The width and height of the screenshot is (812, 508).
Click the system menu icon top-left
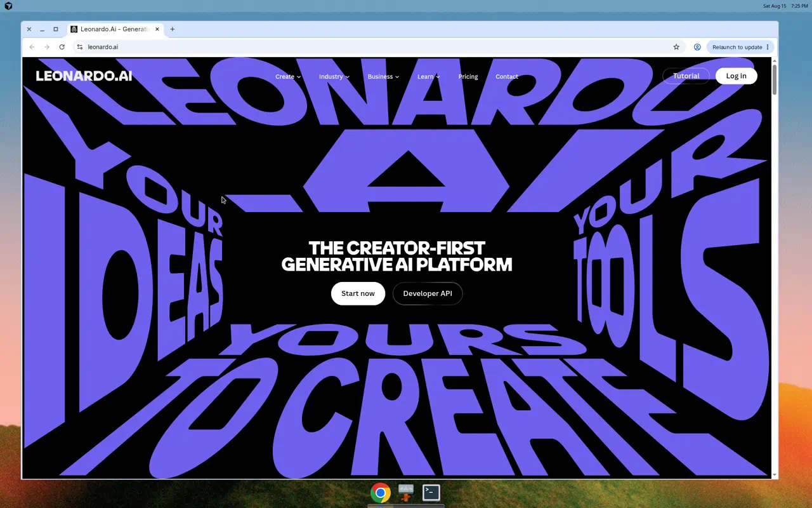(8, 6)
